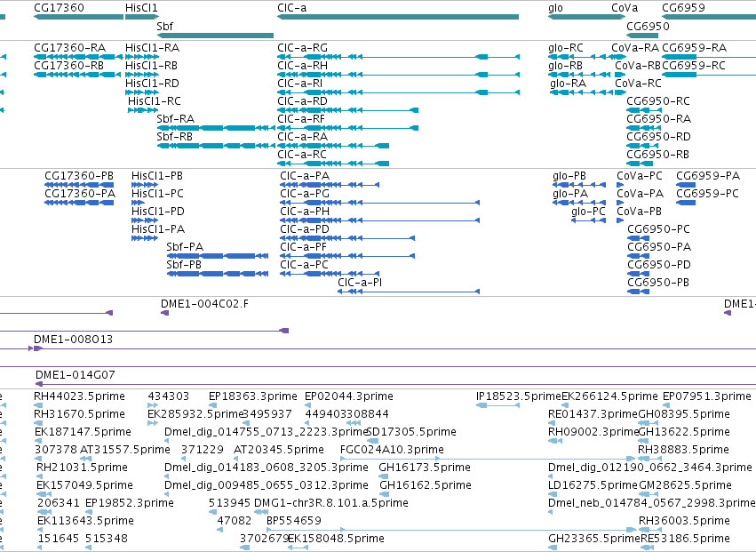Open EST BP554659
Screen dimensions: 756x552
(x=294, y=521)
